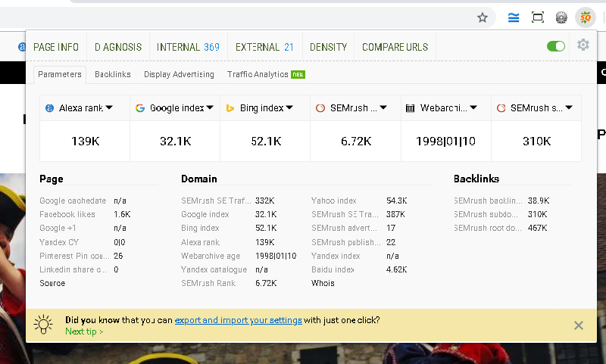Image resolution: width=606 pixels, height=364 pixels.
Task: Click the 139K Alexa rank value cell
Action: tap(85, 142)
